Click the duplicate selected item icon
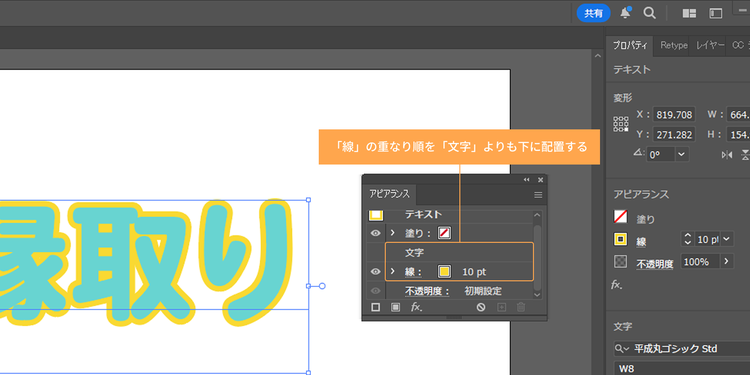Viewport: 750px width, 375px height. pyautogui.click(x=501, y=307)
